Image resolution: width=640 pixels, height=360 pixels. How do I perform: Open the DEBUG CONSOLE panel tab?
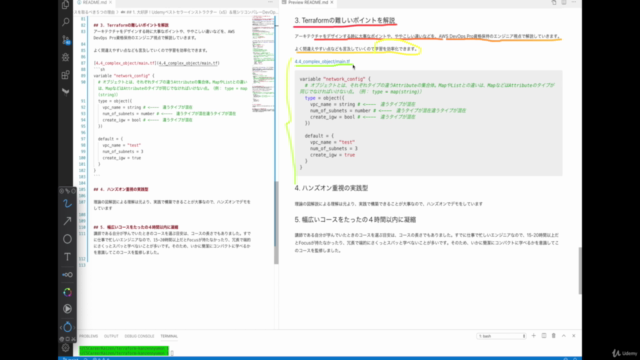coord(139,336)
